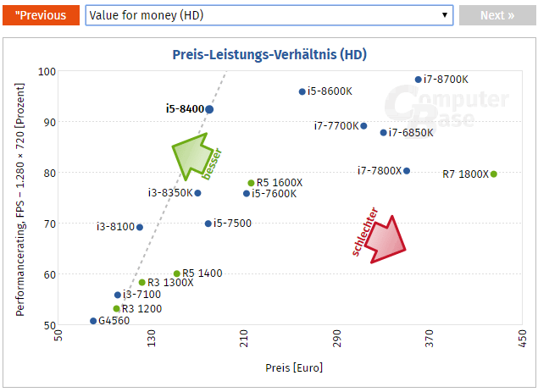Click the x-axis tick value 130

click(152, 338)
